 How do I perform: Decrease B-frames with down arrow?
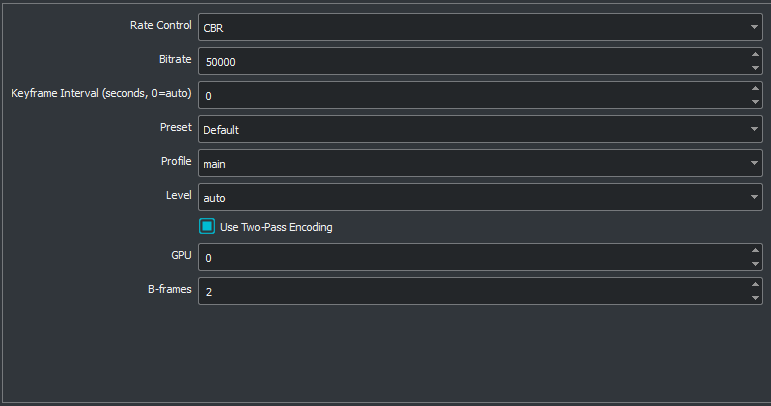pyautogui.click(x=754, y=298)
